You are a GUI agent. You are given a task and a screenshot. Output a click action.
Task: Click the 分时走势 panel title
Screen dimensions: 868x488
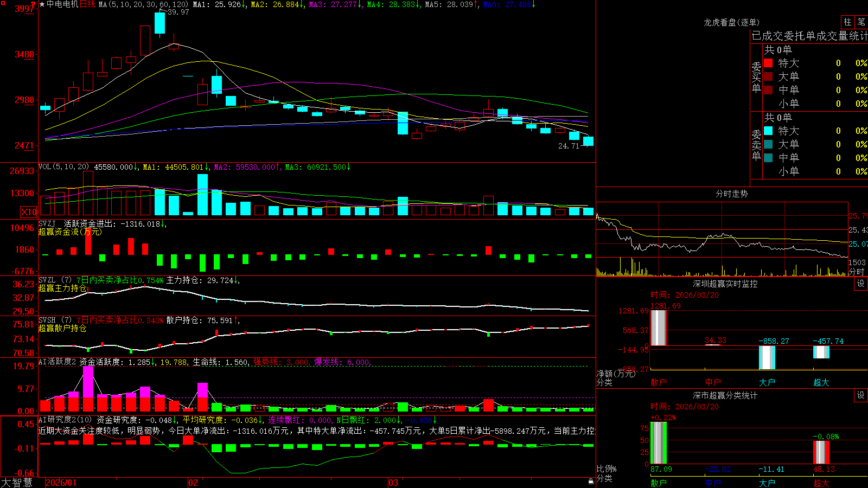tap(731, 194)
